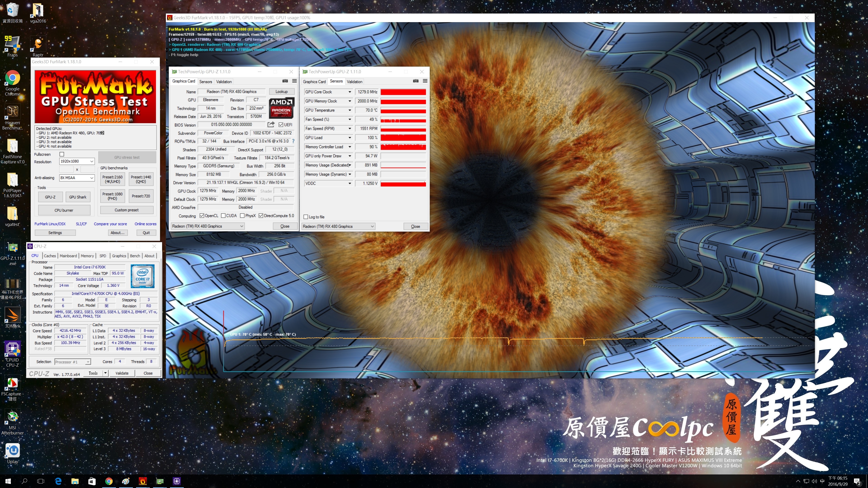Toggle the DirectCompute 5.0 checkbox

(261, 216)
